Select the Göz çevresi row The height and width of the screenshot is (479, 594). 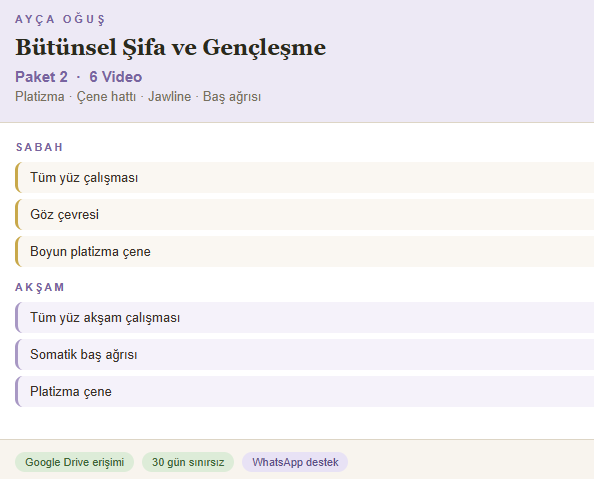click(305, 214)
